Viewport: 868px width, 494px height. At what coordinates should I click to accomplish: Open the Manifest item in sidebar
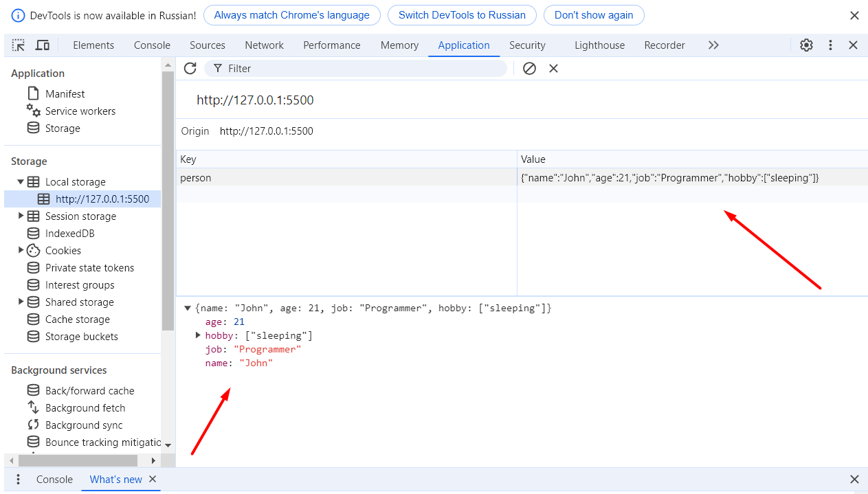(65, 94)
